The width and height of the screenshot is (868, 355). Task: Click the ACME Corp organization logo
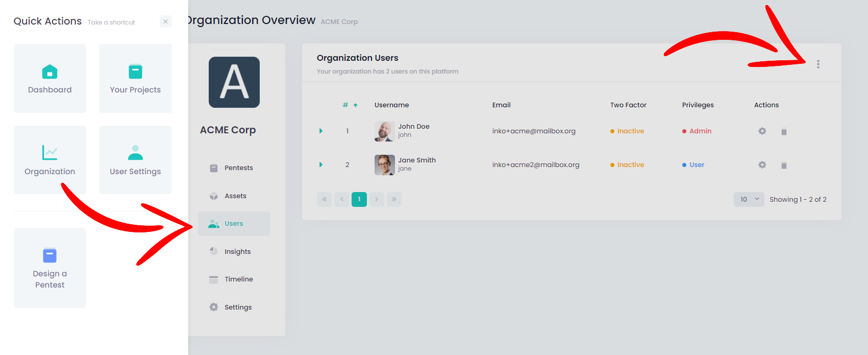[x=234, y=82]
